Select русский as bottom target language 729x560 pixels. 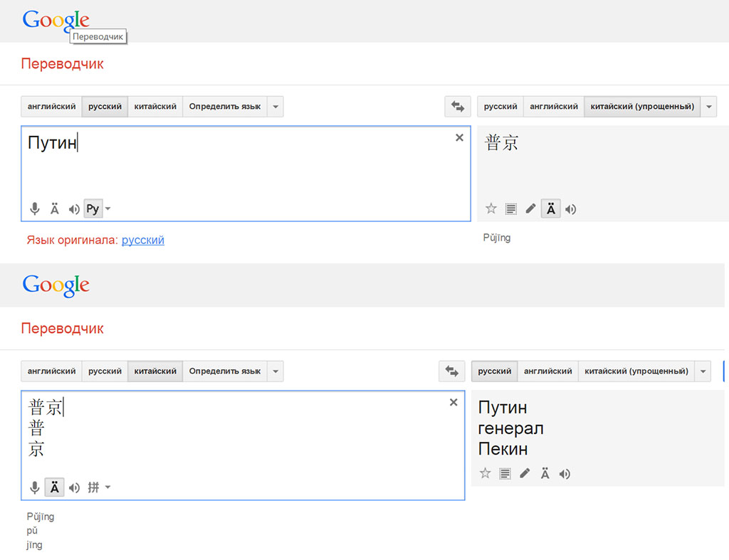point(495,371)
